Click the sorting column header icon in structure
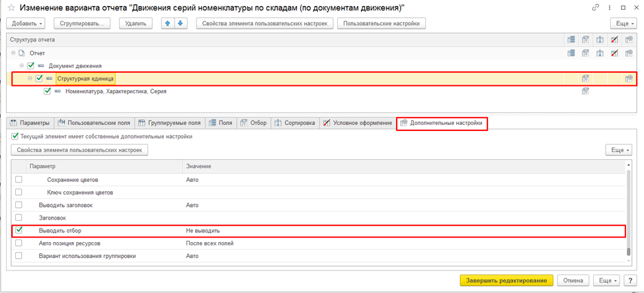 click(x=600, y=40)
